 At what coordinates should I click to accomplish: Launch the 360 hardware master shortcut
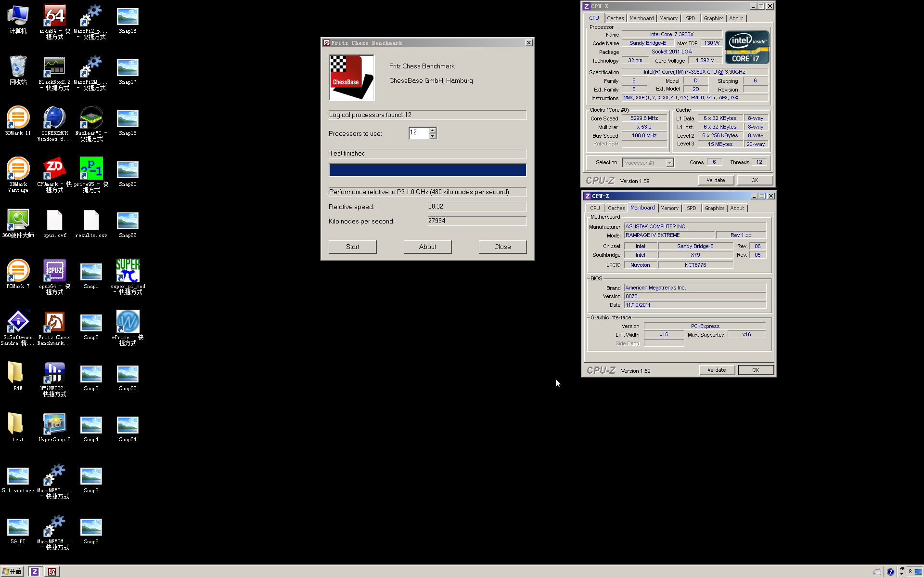18,223
